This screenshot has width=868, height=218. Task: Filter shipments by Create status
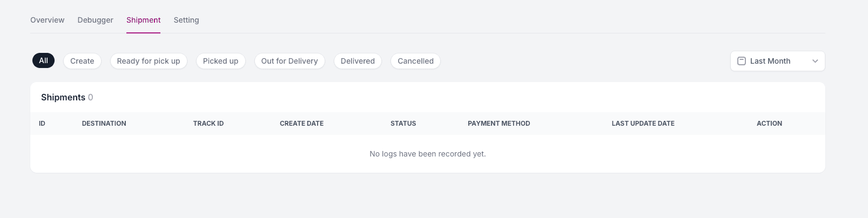[82, 61]
